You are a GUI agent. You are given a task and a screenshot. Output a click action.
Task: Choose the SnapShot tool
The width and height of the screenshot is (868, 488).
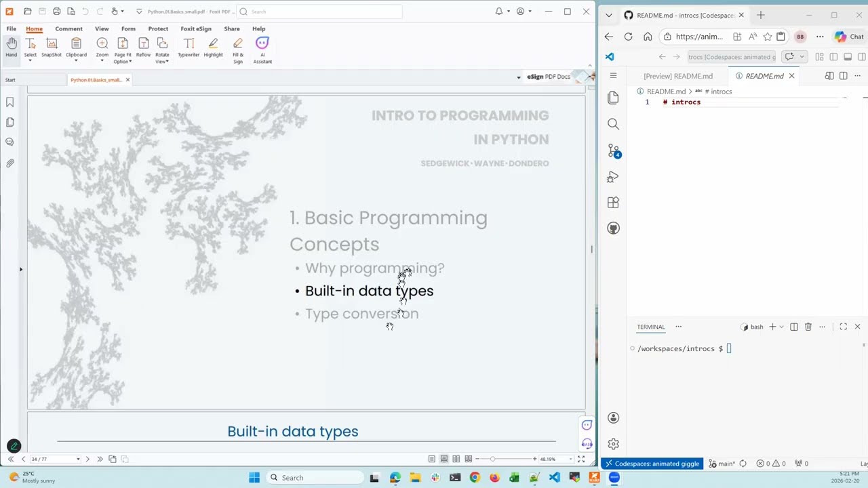(x=52, y=47)
